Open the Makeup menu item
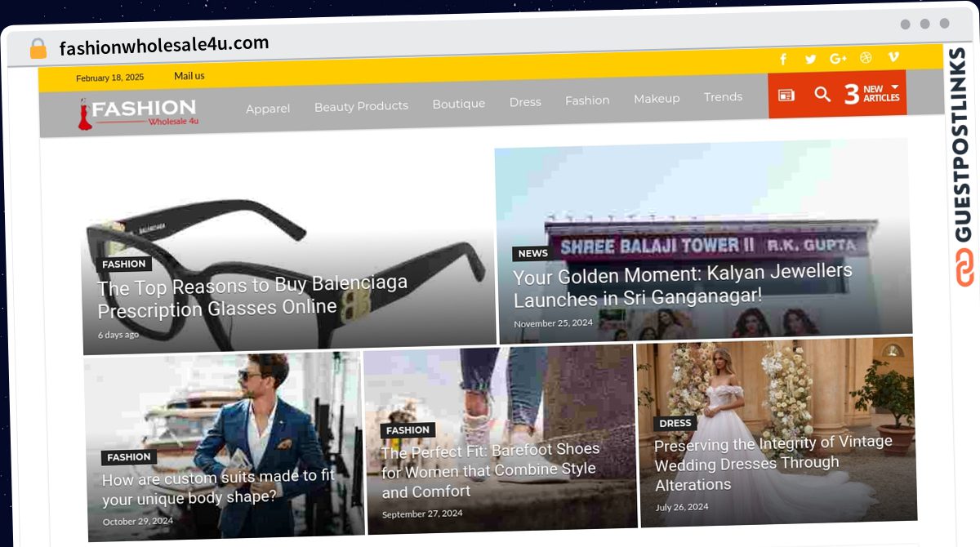 pos(657,98)
